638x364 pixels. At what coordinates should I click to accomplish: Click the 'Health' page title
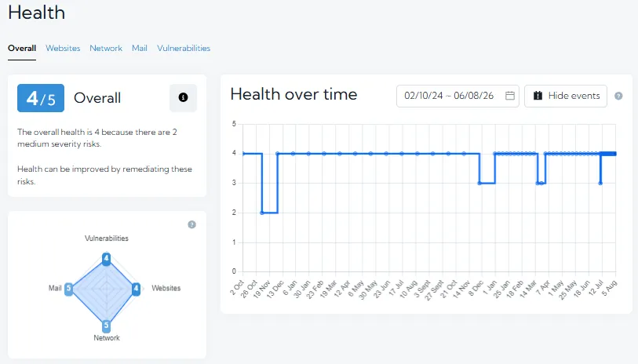[x=37, y=13]
